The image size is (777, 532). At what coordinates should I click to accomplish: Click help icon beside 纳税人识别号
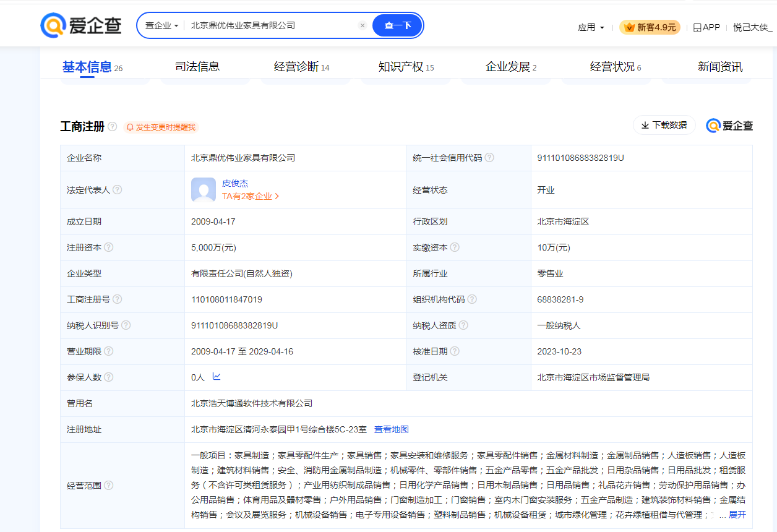(x=126, y=325)
